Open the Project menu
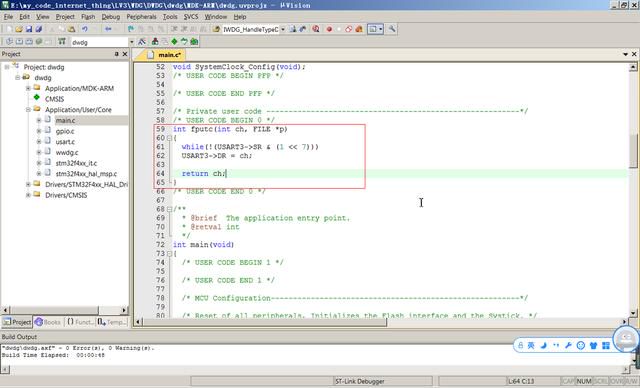Viewport: 640px width, 388px height. coord(65,17)
